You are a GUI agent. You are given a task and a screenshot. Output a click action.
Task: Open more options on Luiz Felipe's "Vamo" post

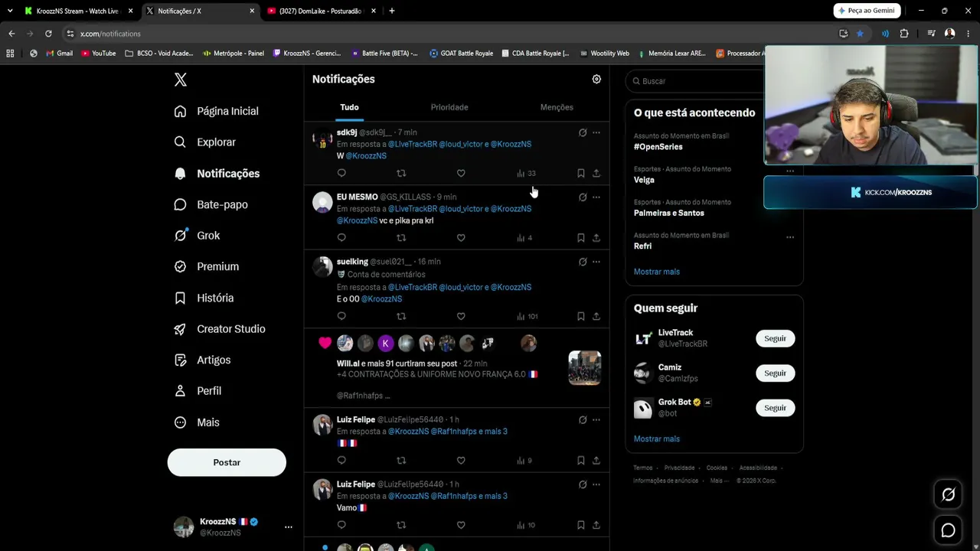pyautogui.click(x=596, y=484)
